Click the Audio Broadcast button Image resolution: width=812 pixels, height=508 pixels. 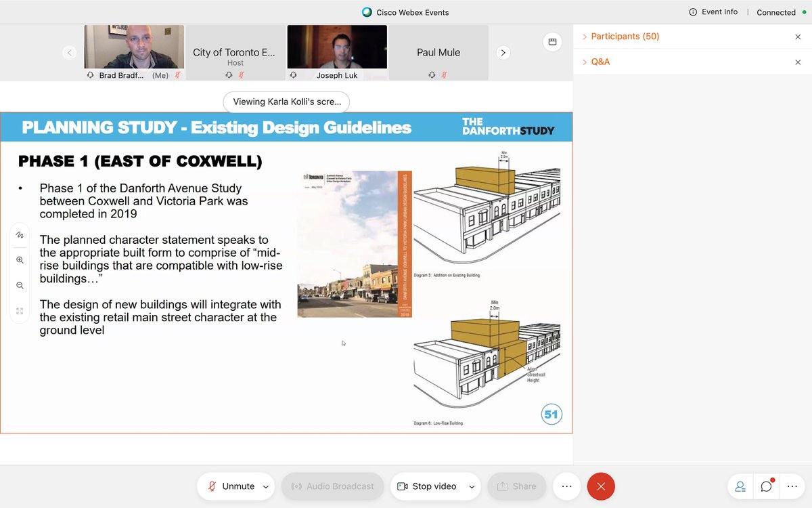332,486
